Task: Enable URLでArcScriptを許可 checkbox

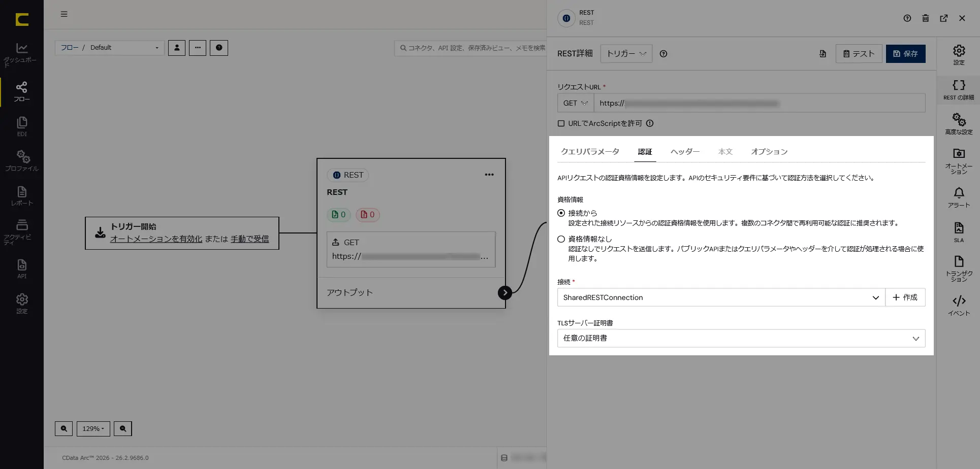Action: [561, 123]
